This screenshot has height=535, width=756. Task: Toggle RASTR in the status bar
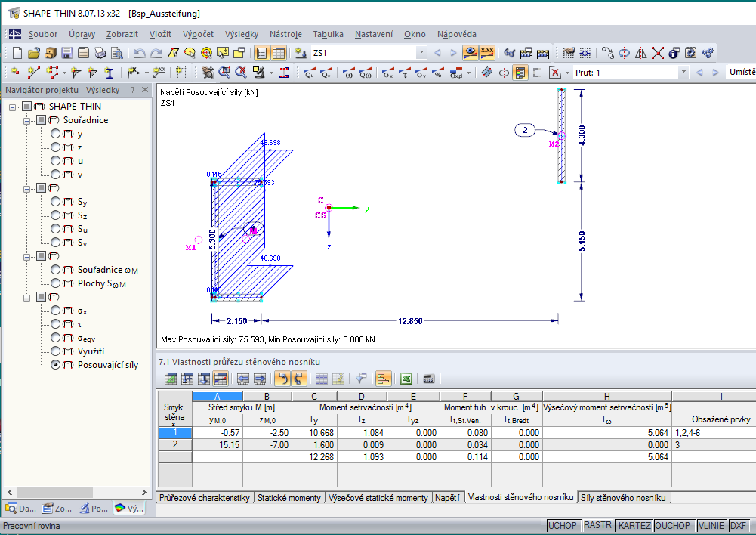click(597, 526)
